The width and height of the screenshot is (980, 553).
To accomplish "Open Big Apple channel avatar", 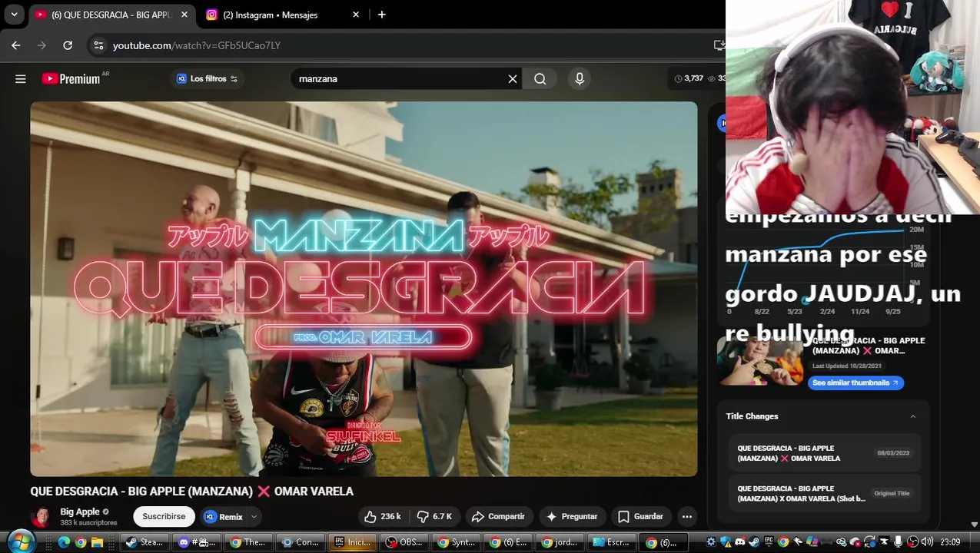I will (42, 517).
